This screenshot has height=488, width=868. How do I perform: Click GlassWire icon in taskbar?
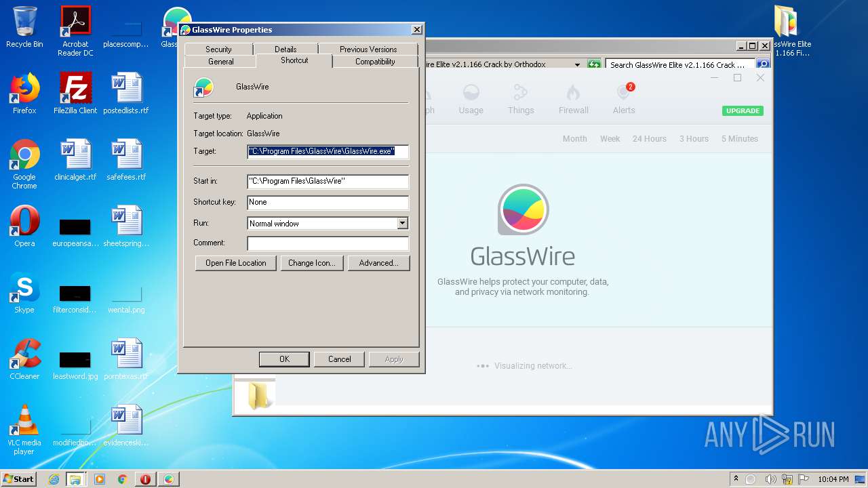(x=168, y=479)
